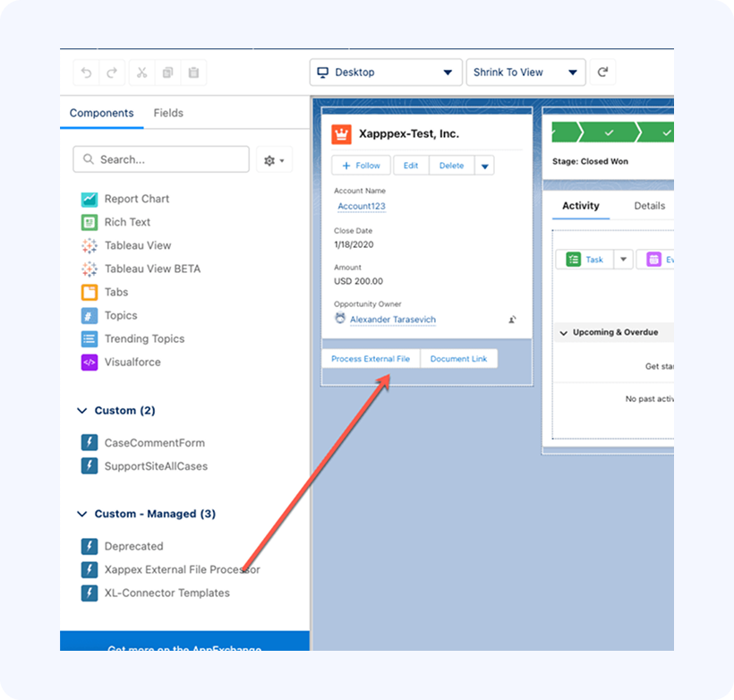This screenshot has height=700, width=734.
Task: Click the change owner icon beside Alexander Tarasevich
Action: 512,320
